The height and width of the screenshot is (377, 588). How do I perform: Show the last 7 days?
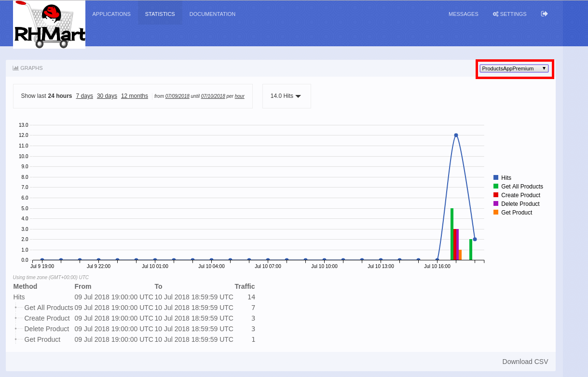coord(84,96)
